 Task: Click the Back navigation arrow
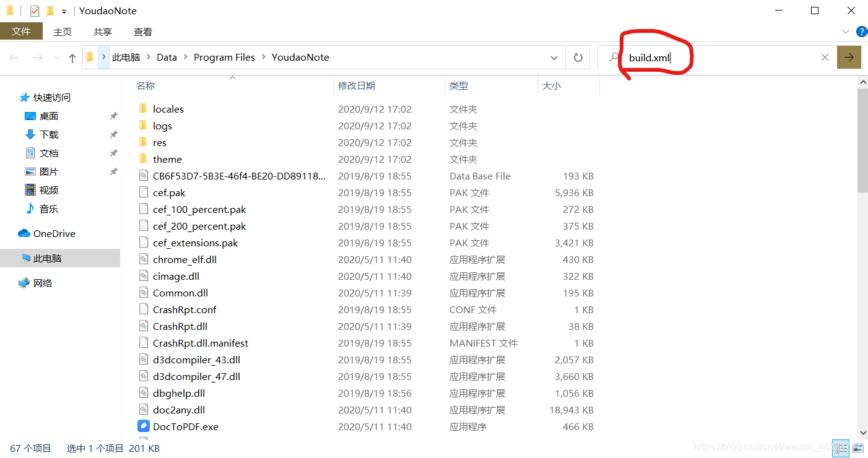point(14,58)
